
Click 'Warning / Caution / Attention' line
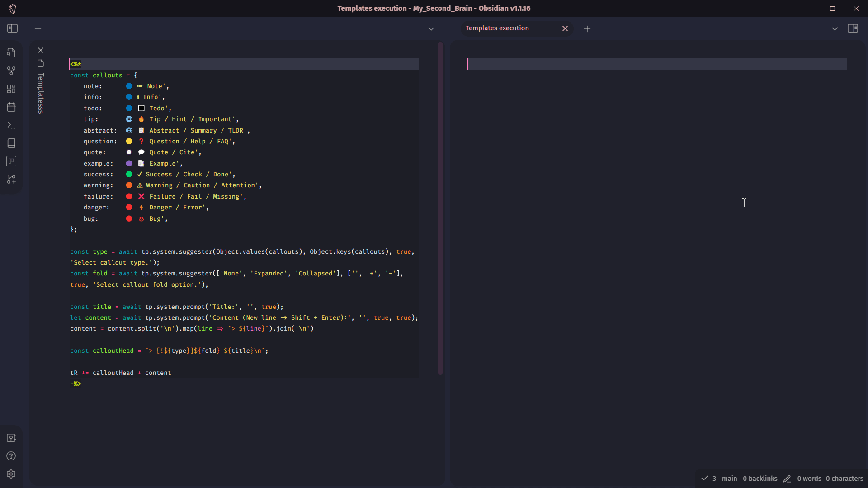coord(173,185)
